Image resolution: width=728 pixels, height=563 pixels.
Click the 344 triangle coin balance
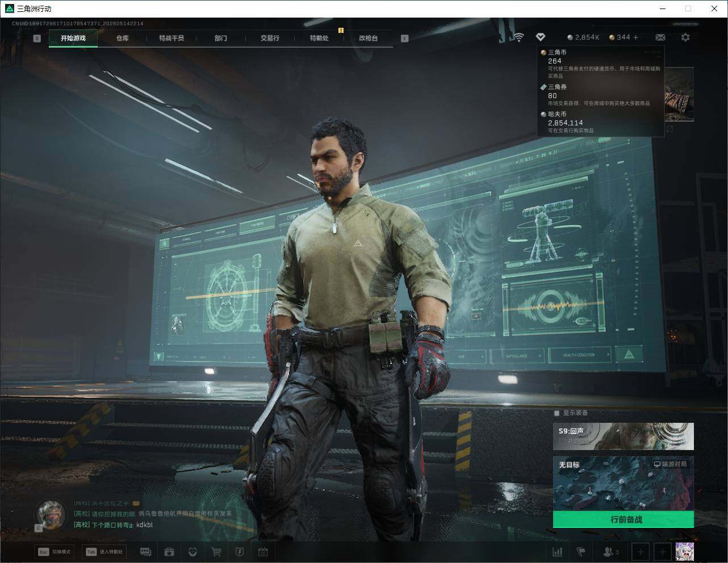(x=620, y=37)
